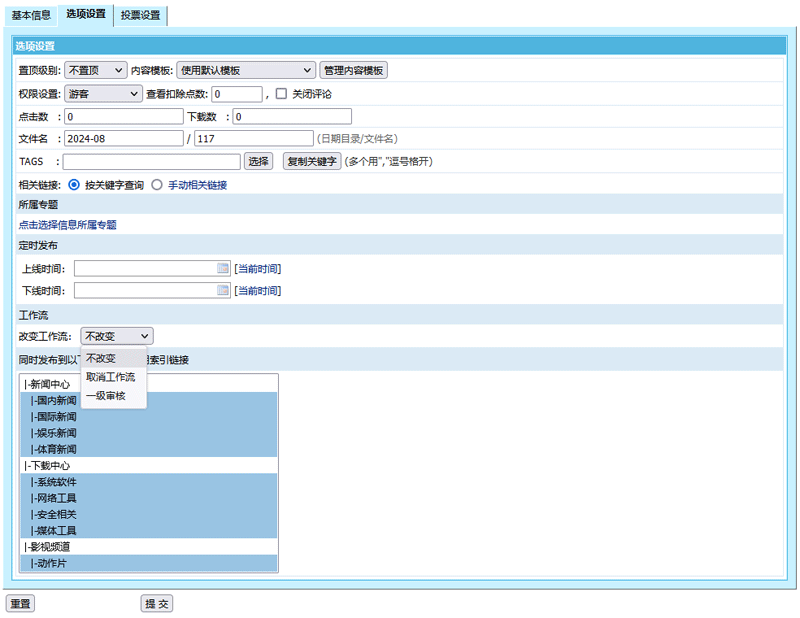The width and height of the screenshot is (800, 618).
Task: Select 取消工作流 from the workflow options
Action: coord(112,377)
